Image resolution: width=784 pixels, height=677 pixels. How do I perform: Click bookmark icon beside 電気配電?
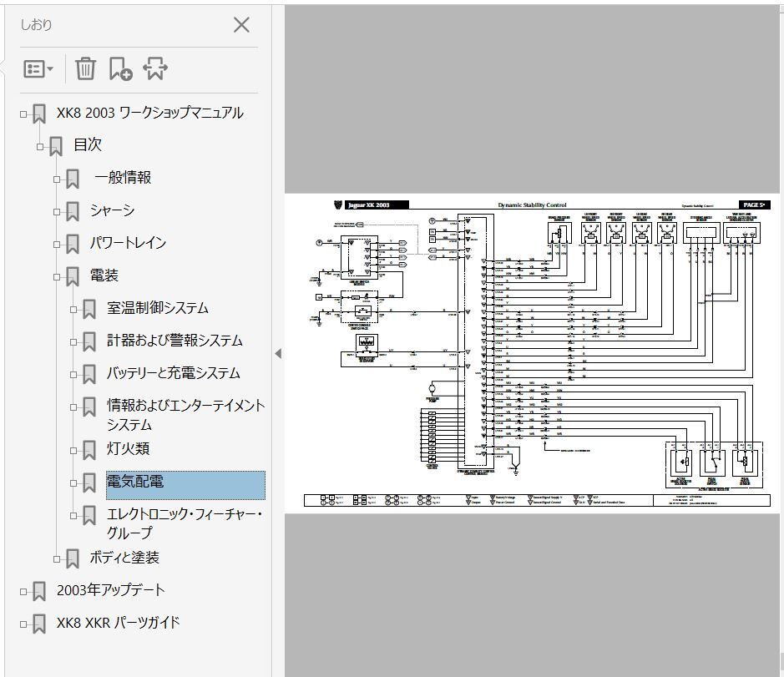pyautogui.click(x=89, y=483)
